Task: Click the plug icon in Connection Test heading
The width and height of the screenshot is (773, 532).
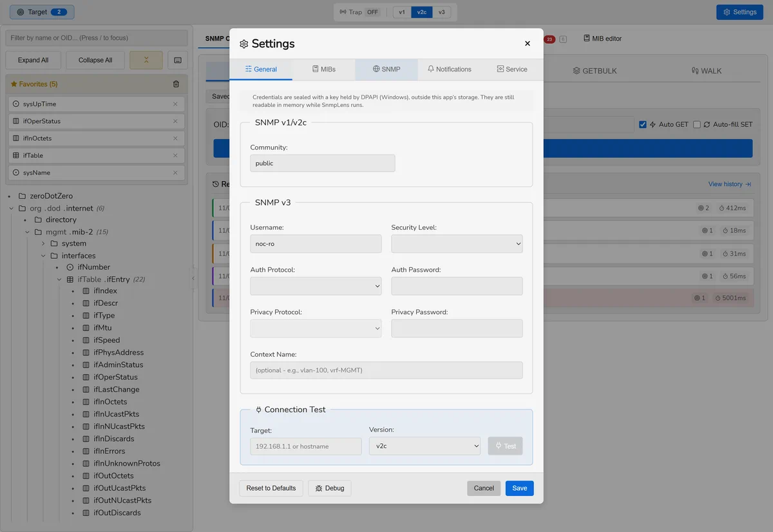Action: (x=259, y=410)
